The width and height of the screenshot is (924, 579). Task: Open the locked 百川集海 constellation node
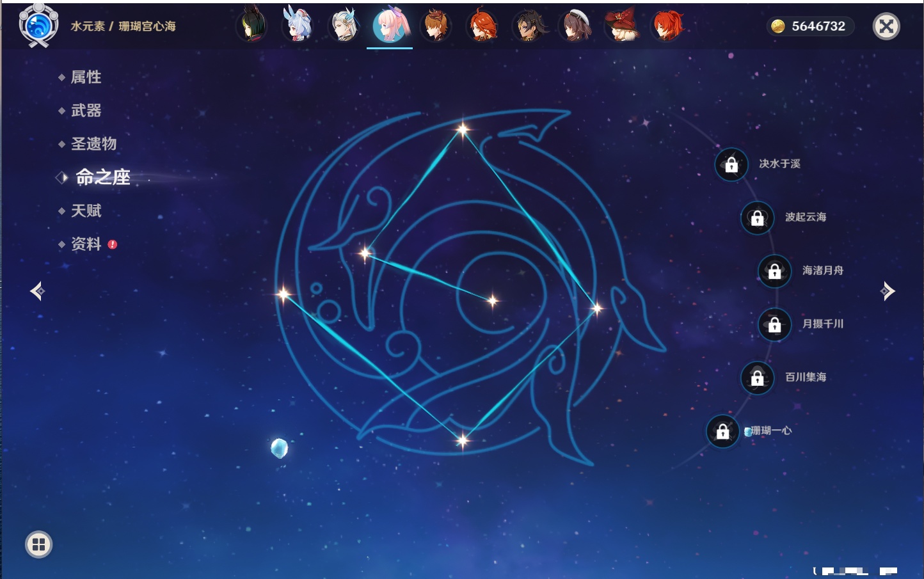click(x=757, y=377)
